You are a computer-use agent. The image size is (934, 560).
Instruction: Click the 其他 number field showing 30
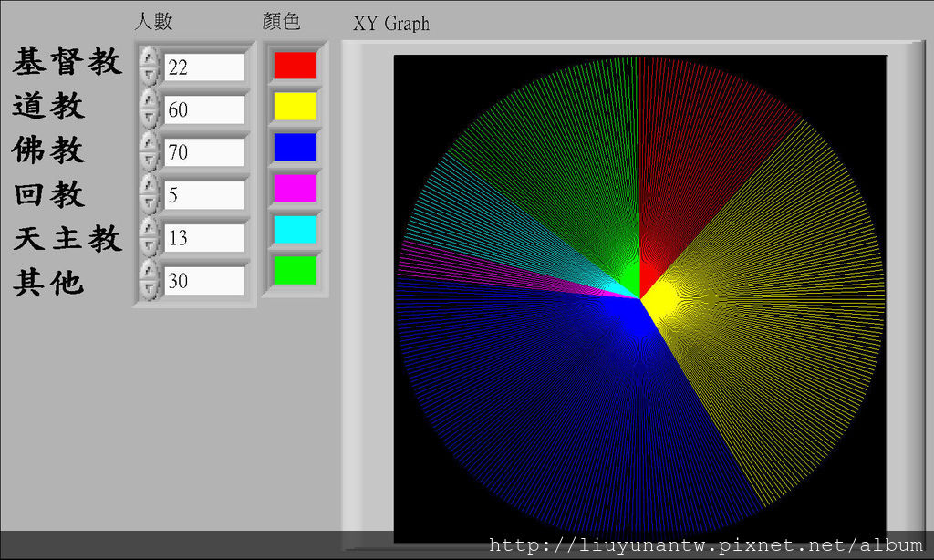pos(203,281)
